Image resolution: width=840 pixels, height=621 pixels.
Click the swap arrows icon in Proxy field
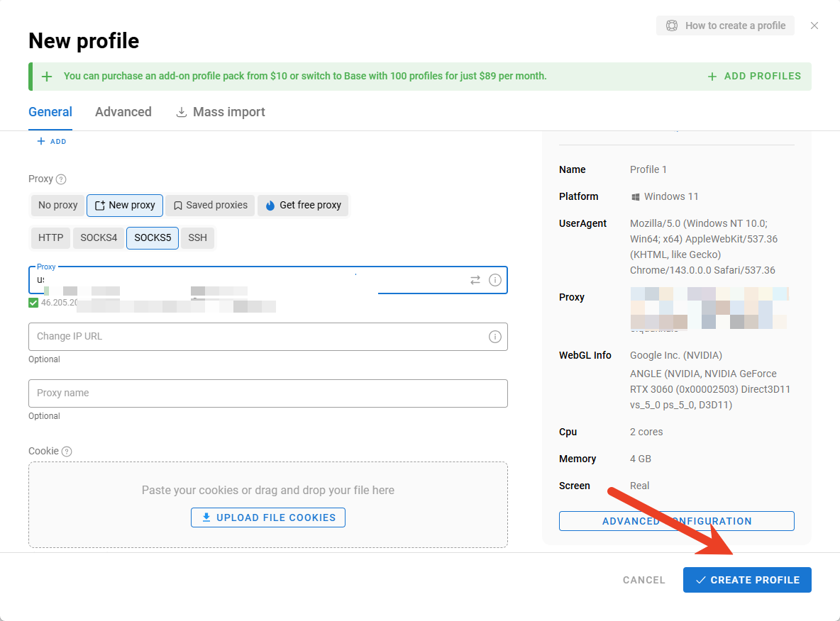[475, 280]
